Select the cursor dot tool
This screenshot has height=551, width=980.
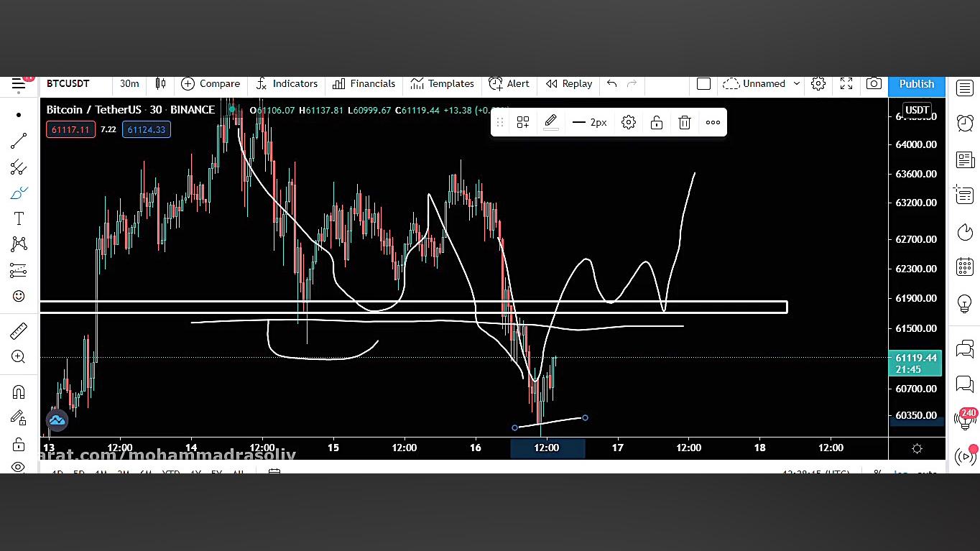(19, 115)
